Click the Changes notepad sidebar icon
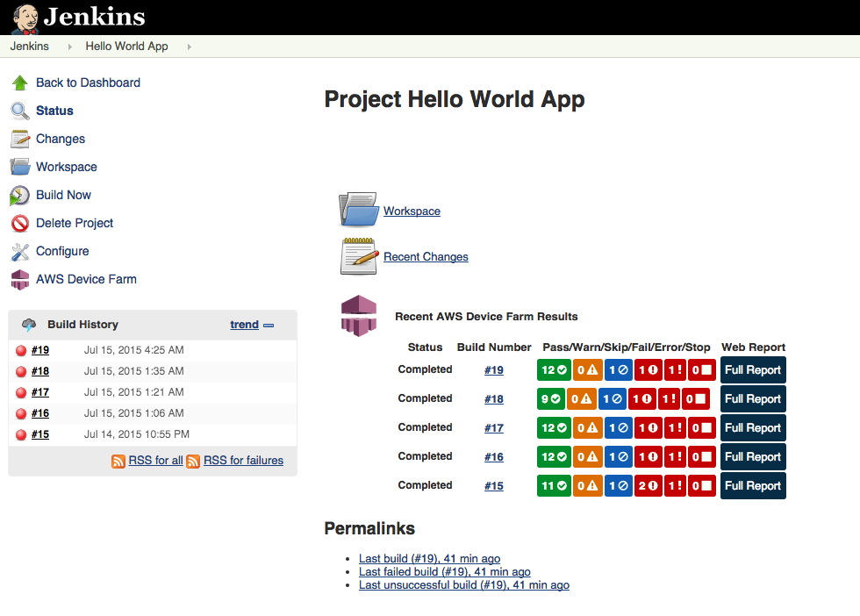The width and height of the screenshot is (860, 616). (x=20, y=139)
